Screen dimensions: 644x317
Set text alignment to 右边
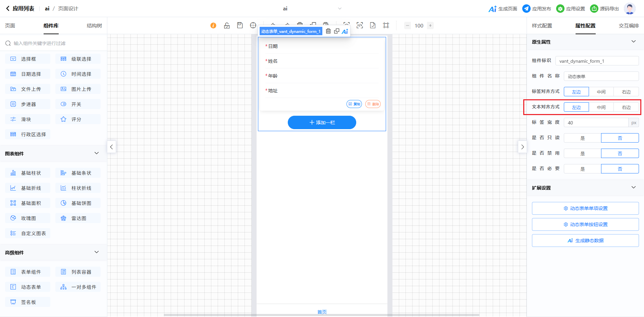pos(626,107)
